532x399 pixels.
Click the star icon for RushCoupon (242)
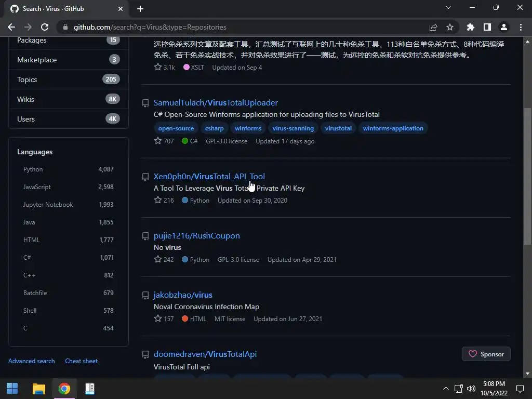(x=158, y=259)
